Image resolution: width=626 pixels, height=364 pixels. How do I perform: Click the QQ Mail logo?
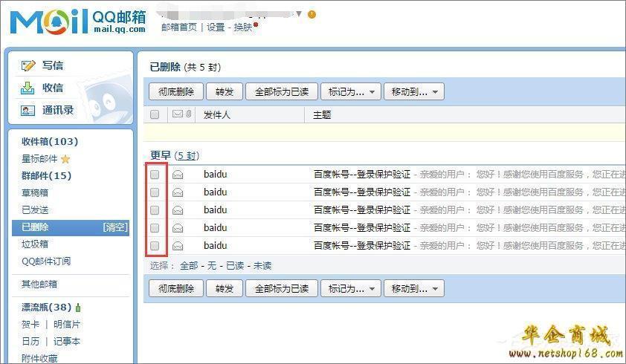click(x=78, y=22)
